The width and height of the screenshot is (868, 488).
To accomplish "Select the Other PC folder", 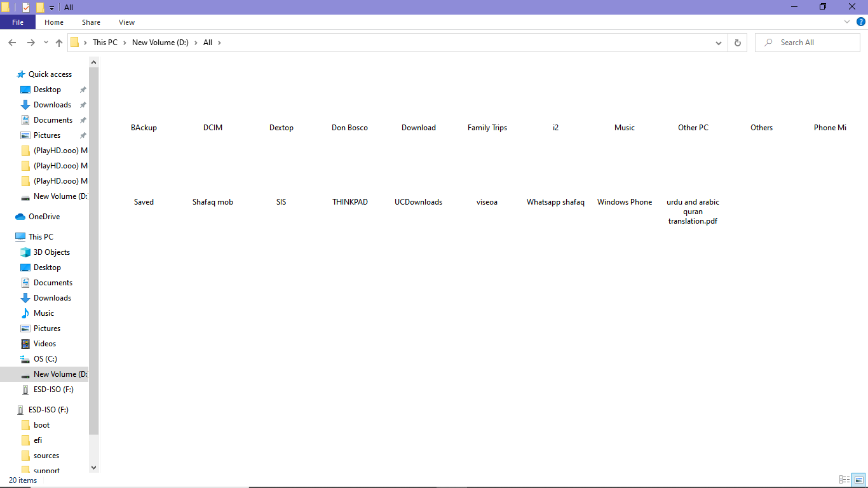I will 693,128.
